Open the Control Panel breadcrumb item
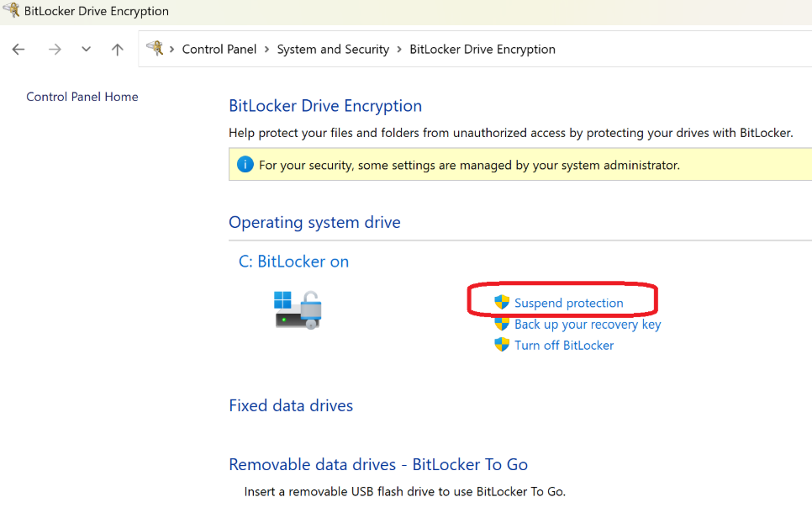812x518 pixels. click(x=219, y=50)
